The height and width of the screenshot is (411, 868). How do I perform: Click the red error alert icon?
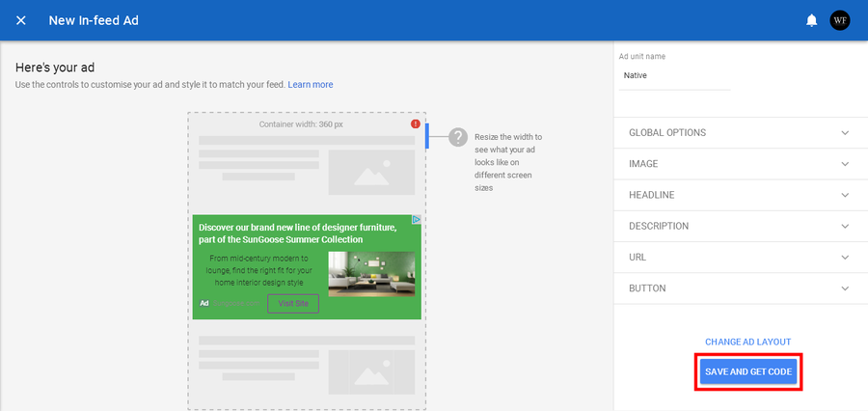coord(416,124)
